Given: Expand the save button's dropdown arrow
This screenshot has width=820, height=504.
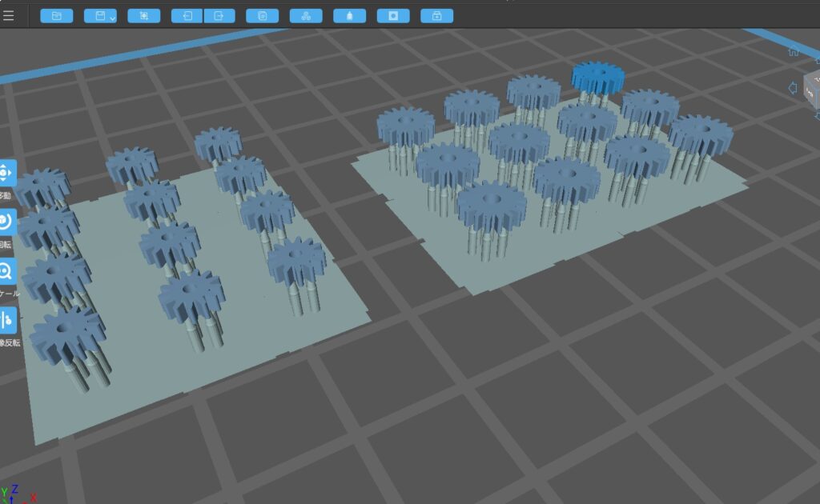Looking at the screenshot, I should pyautogui.click(x=112, y=18).
